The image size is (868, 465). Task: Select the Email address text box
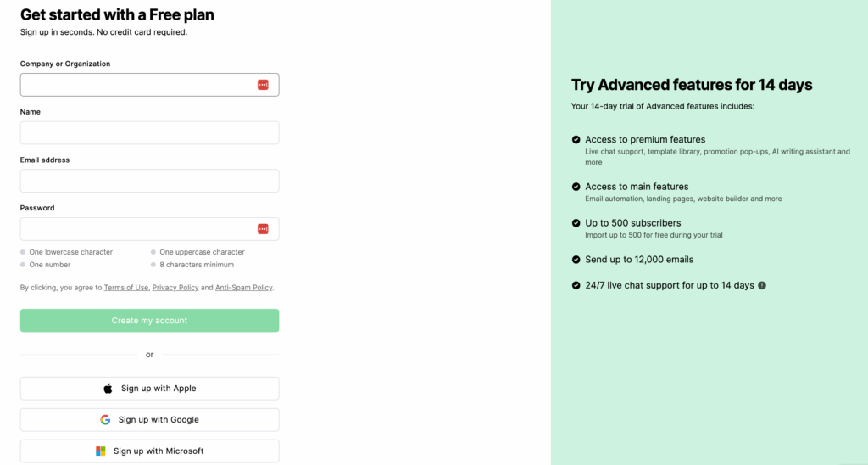pos(149,181)
